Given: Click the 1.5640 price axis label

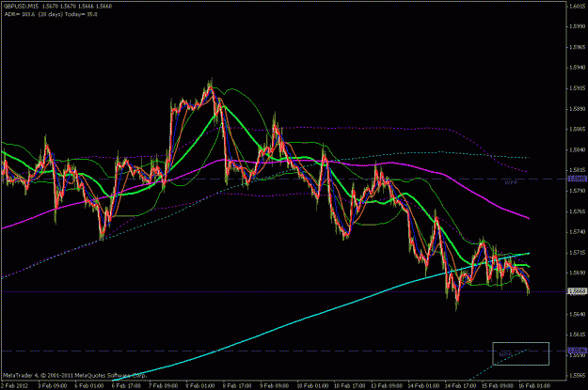Looking at the screenshot, I should point(577,314).
